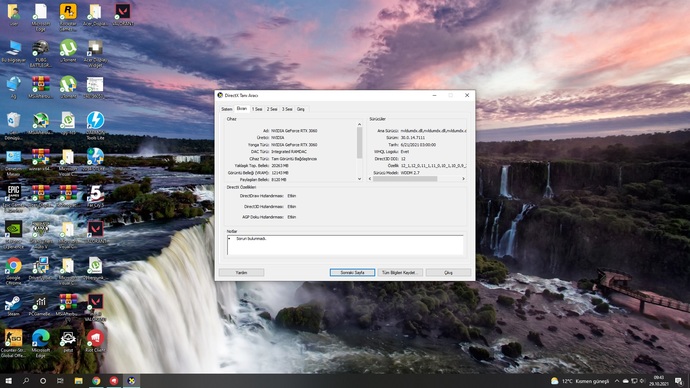Select the Ekran tab

tap(242, 108)
